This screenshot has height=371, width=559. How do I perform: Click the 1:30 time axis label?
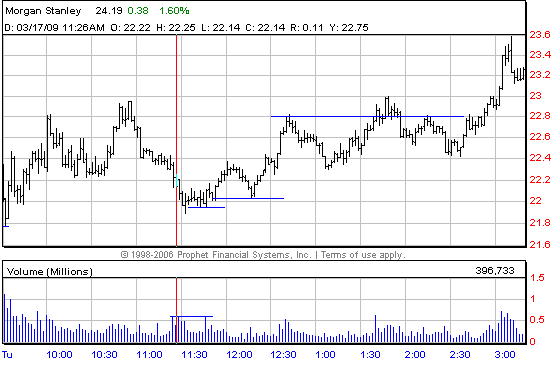[x=370, y=355]
